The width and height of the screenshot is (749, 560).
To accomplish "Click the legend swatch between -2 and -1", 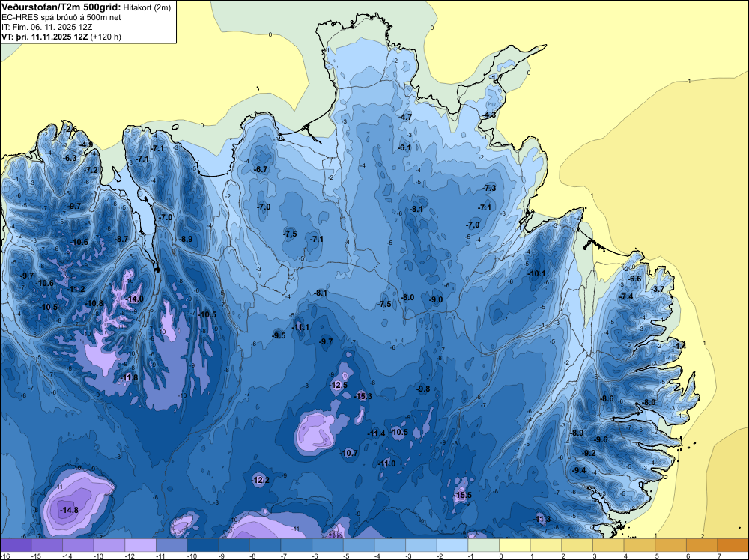I will tap(452, 545).
